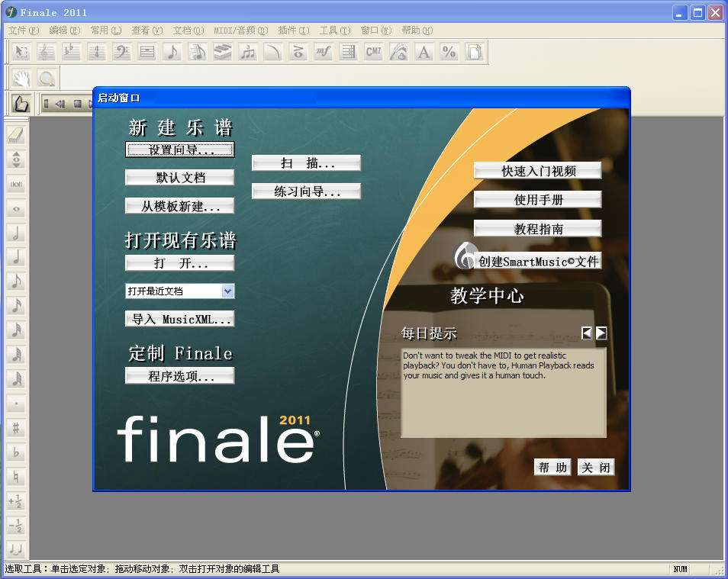Select the Key Signature tool
The image size is (728, 579).
tap(71, 52)
